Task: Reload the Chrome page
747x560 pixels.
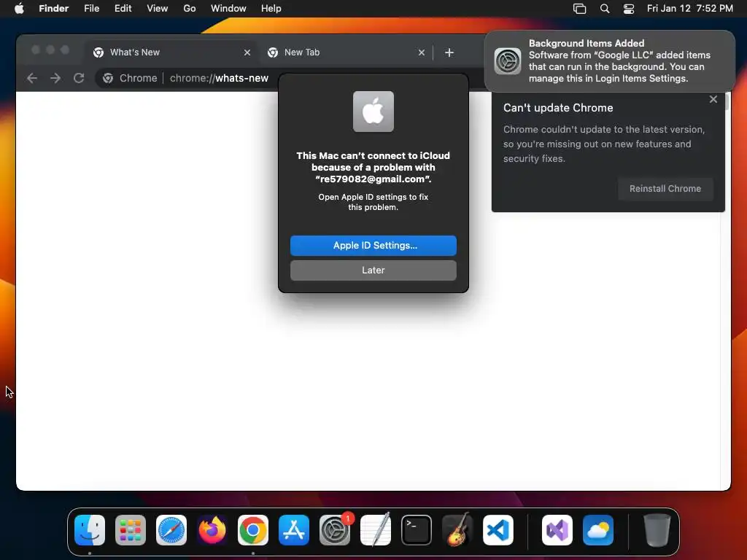Action: [x=79, y=78]
